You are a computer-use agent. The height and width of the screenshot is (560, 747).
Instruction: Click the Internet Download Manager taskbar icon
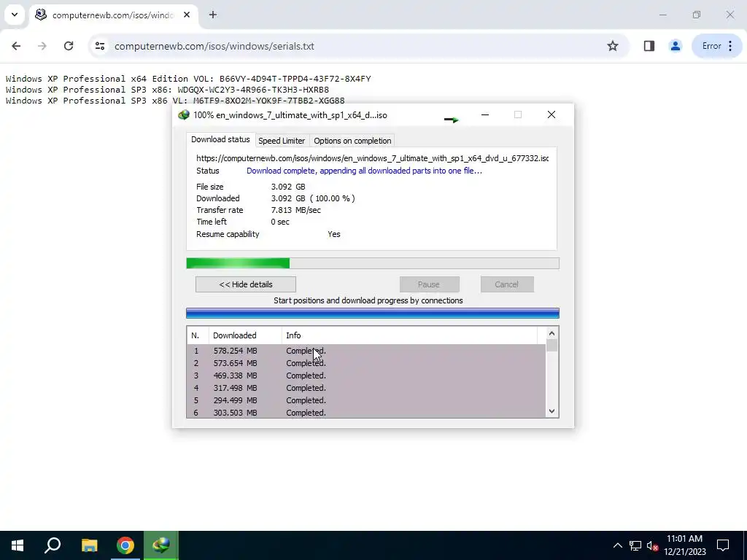[x=161, y=545]
